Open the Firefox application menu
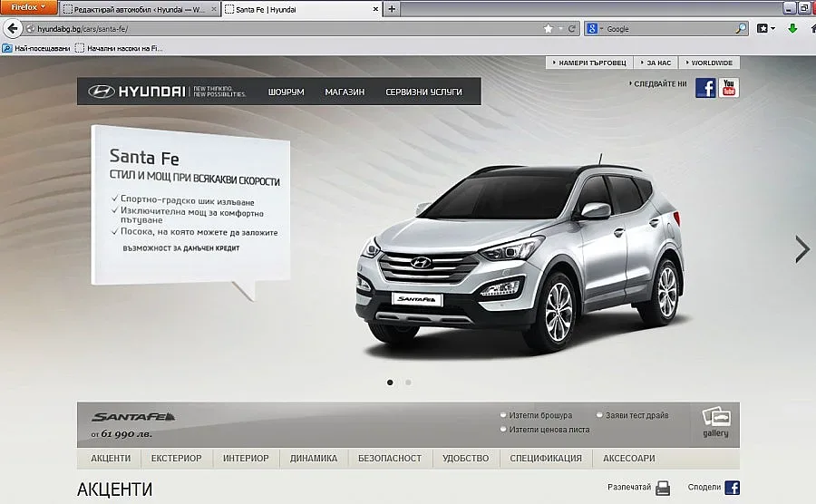 point(29,7)
